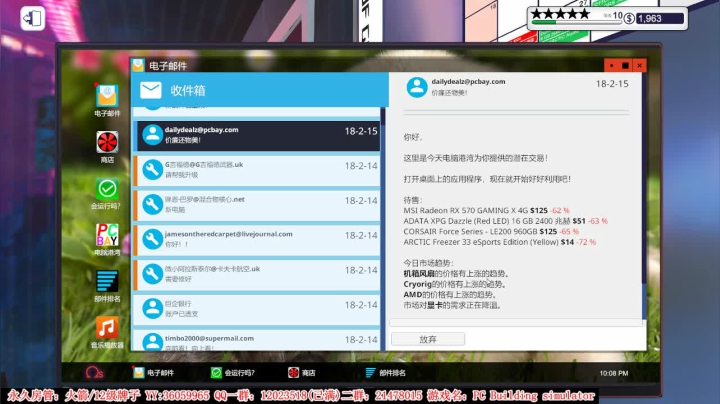Open jamesontheredcarpet@livejournal.com email
The image size is (720, 404).
tap(257, 240)
